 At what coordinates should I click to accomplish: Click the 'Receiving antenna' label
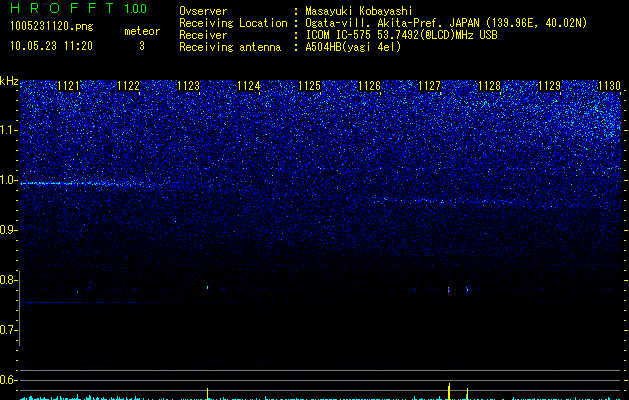(230, 47)
